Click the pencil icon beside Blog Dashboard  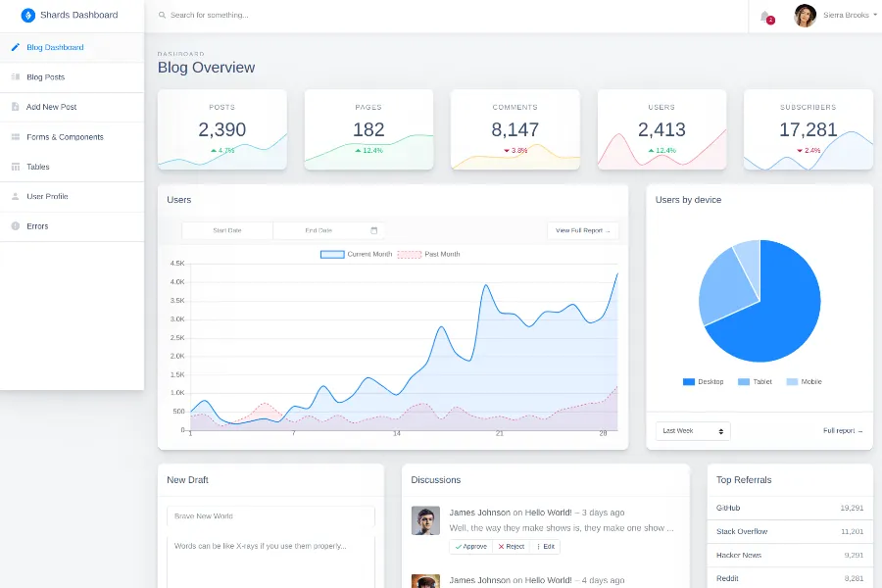point(15,47)
